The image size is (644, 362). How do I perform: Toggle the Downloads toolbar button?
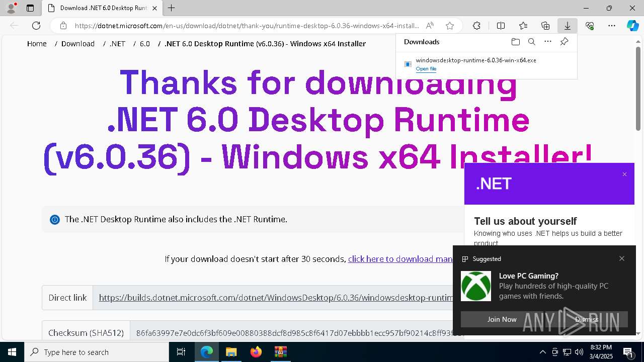click(x=567, y=26)
